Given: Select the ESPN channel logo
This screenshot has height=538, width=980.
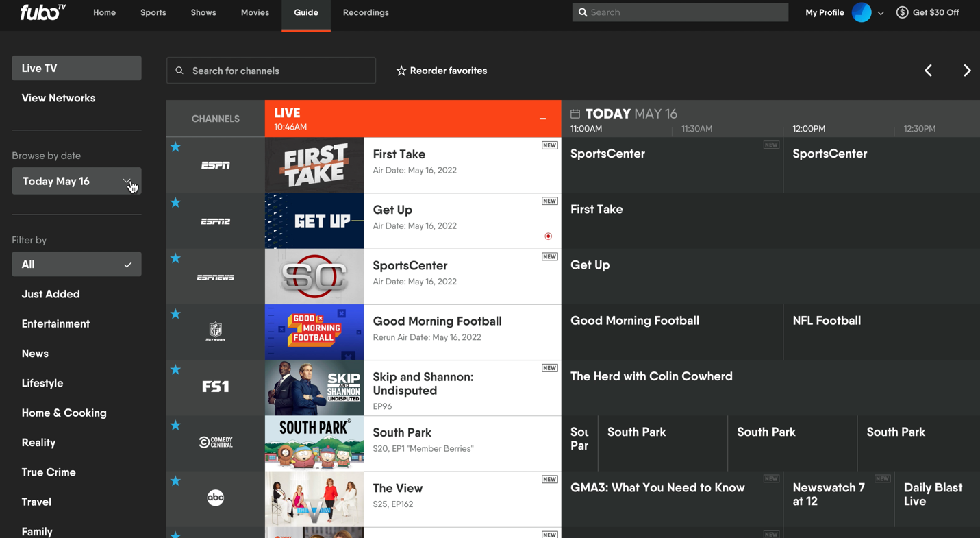Looking at the screenshot, I should (216, 165).
